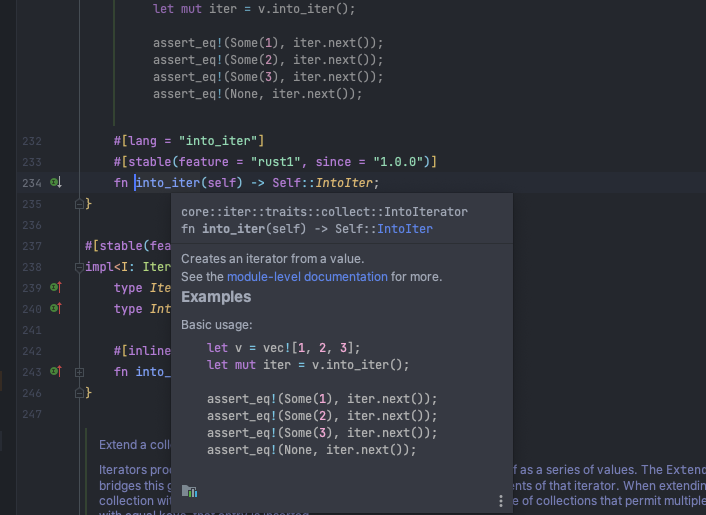
Task: Click the implemented-method gutter icon on line 234
Action: click(x=56, y=182)
